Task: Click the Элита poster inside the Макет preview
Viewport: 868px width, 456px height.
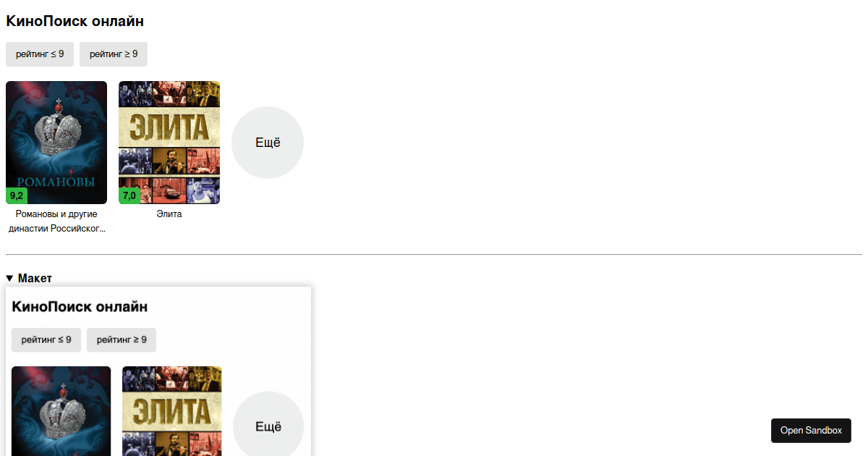Action: coord(172,411)
